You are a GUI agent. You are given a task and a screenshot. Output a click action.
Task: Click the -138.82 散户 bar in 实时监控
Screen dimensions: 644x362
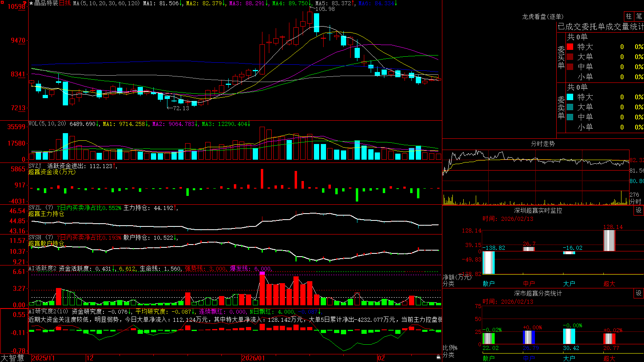pos(489,263)
